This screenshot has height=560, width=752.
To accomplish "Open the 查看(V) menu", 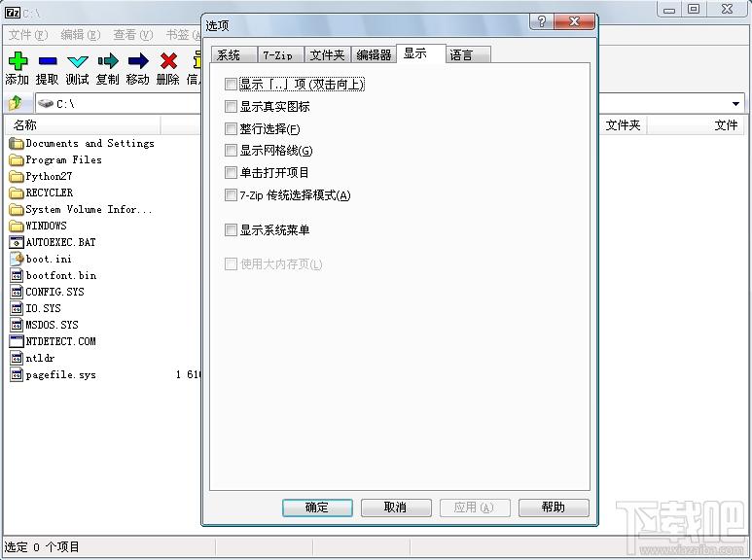I will [x=133, y=35].
